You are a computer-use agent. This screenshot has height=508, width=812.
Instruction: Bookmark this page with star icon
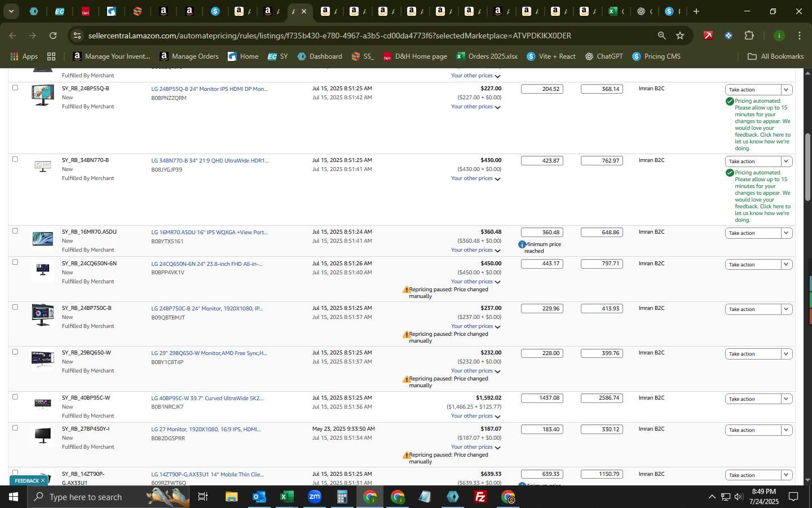pyautogui.click(x=680, y=36)
